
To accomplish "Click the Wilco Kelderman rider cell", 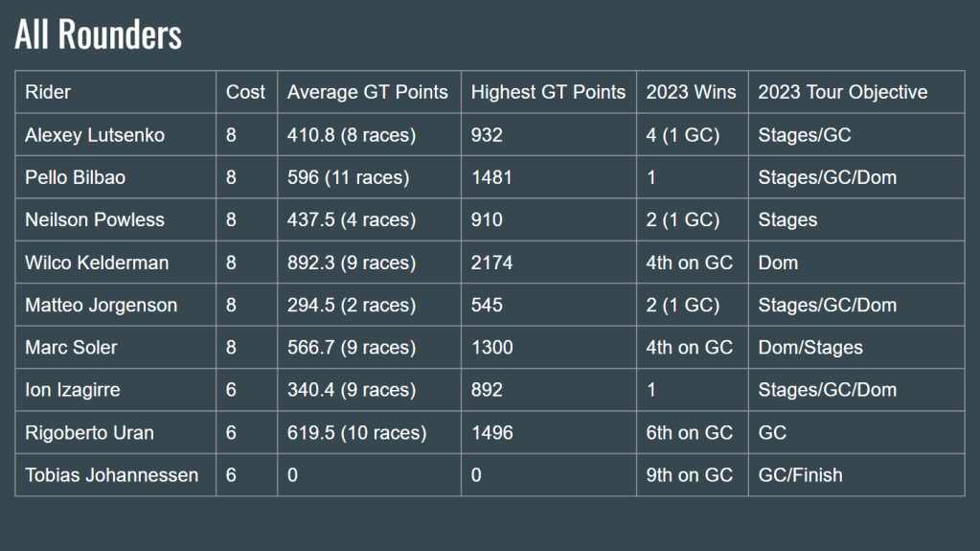I will [x=97, y=263].
